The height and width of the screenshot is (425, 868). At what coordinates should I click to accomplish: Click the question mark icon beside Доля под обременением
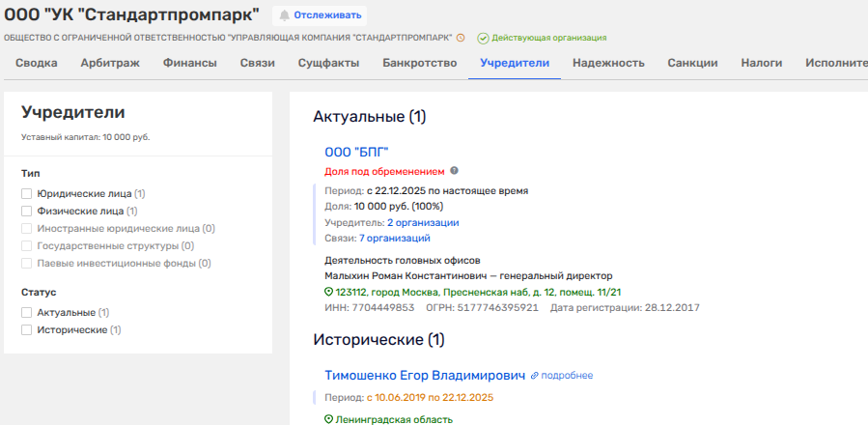click(454, 171)
